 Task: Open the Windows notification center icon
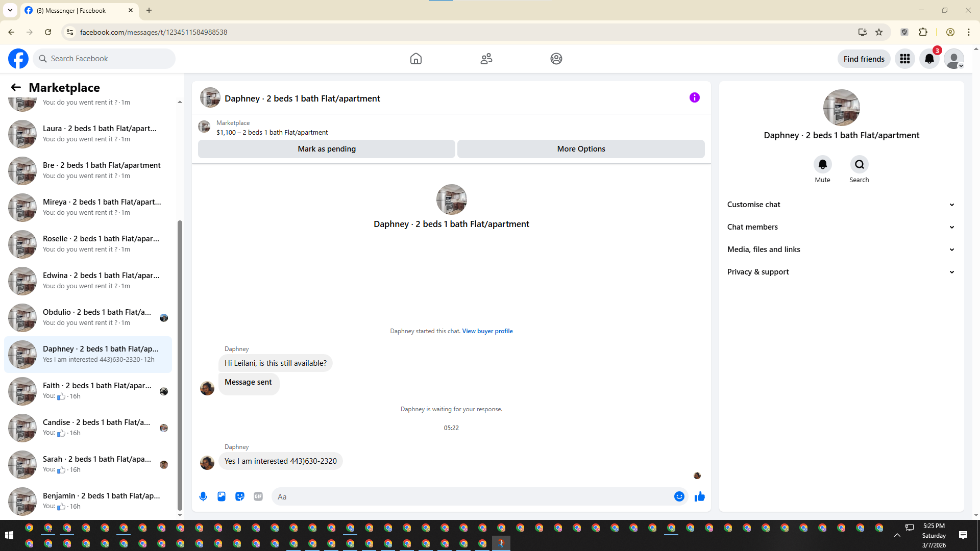(963, 535)
